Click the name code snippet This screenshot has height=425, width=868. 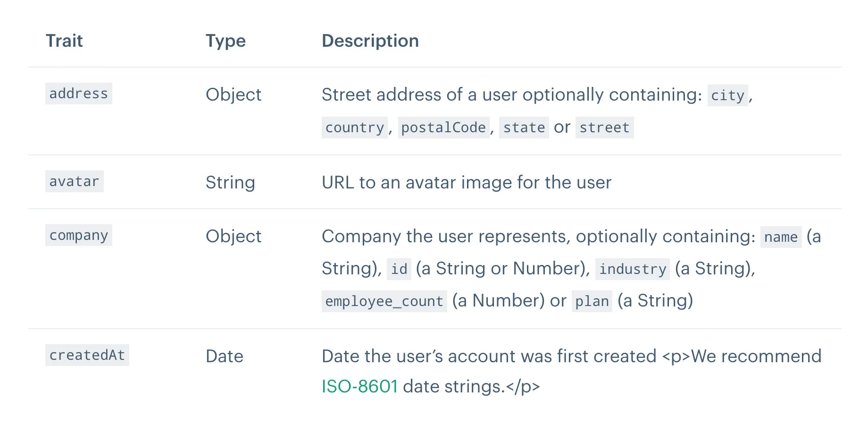pos(781,237)
